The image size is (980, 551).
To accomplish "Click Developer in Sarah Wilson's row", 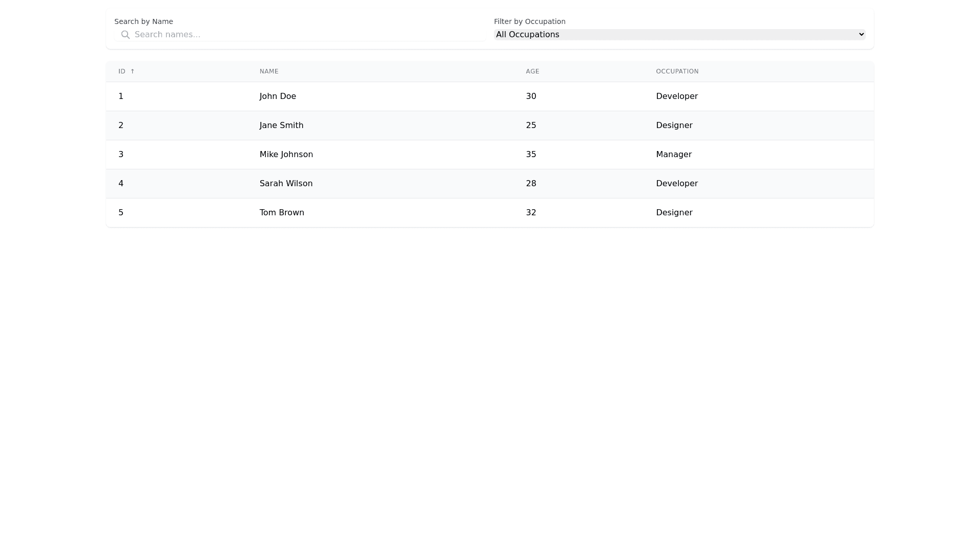I will (677, 184).
